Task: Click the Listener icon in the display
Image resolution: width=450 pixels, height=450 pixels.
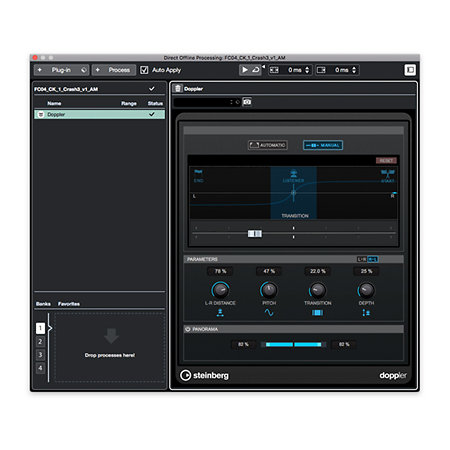Action: pyautogui.click(x=293, y=173)
